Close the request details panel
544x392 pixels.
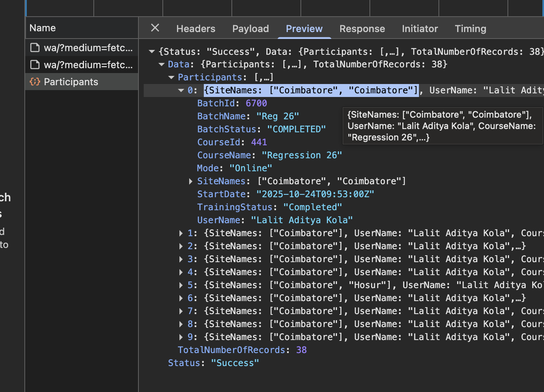[155, 28]
